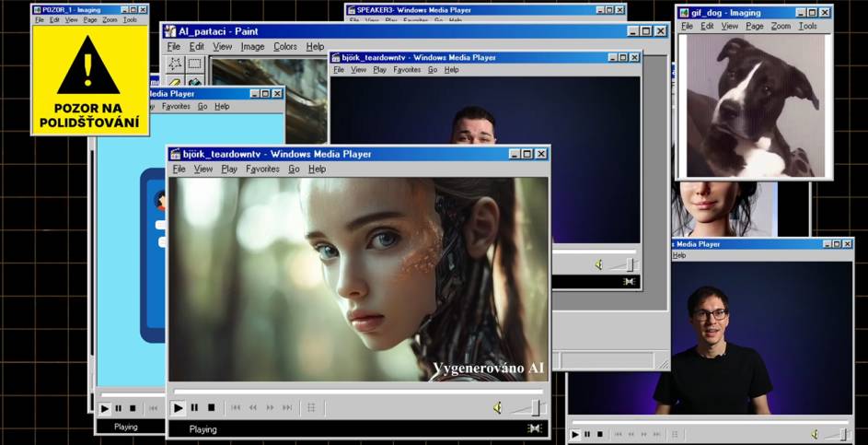This screenshot has width=868, height=445.
Task: Click title bar icon of front björk_teardowntv player
Action: click(x=176, y=154)
